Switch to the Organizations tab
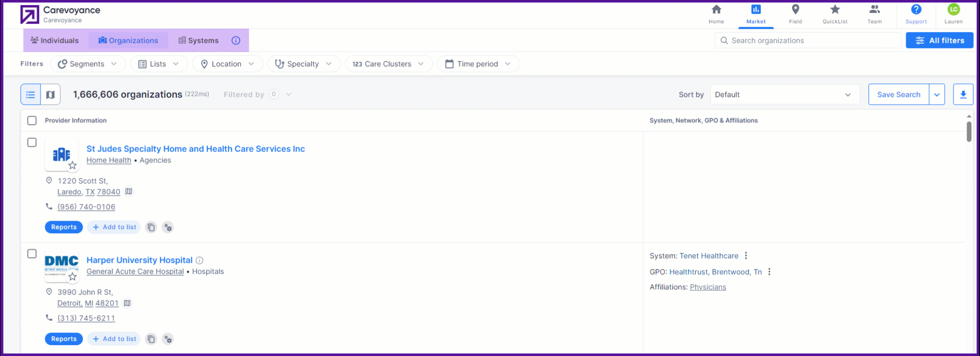Image resolution: width=980 pixels, height=356 pixels. coord(128,41)
